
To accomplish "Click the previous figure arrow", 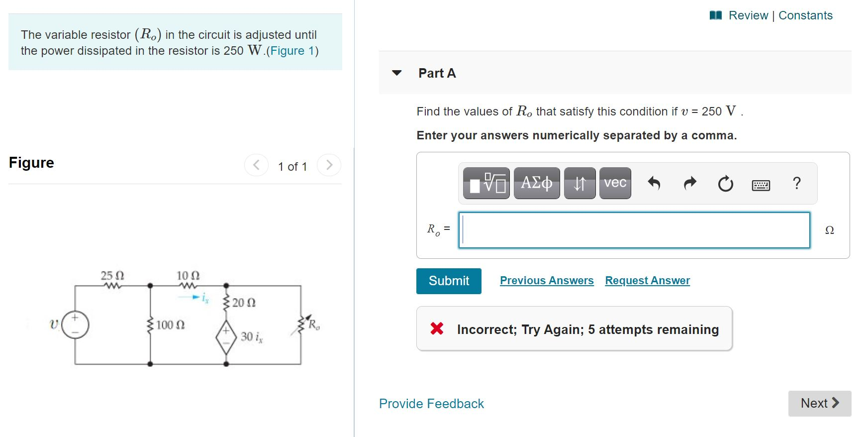I will click(255, 165).
